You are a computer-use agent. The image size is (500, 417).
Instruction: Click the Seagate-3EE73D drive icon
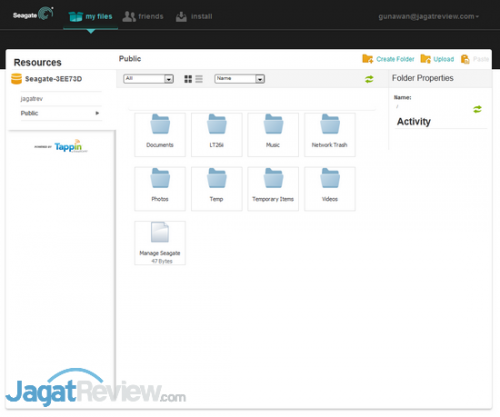pyautogui.click(x=16, y=79)
